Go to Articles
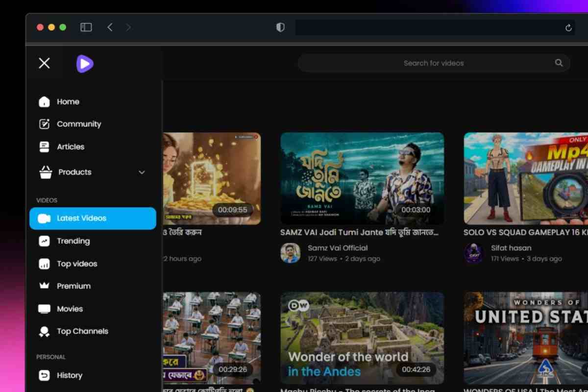The height and width of the screenshot is (392, 588). pos(71,147)
